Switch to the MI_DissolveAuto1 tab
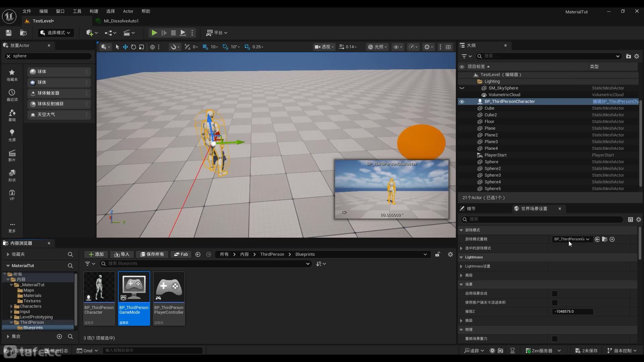Screen dimensions: 644x362 click(x=121, y=21)
